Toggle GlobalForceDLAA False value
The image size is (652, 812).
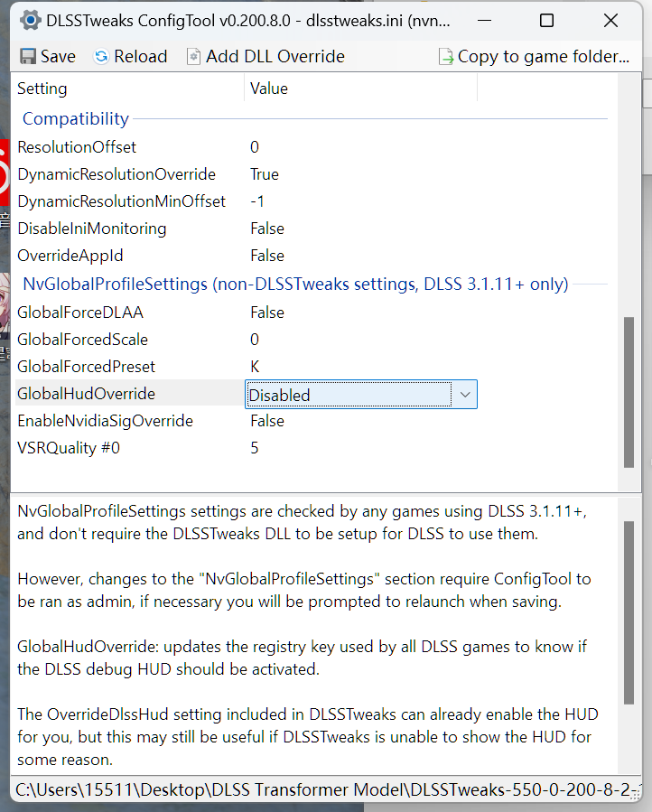(267, 313)
